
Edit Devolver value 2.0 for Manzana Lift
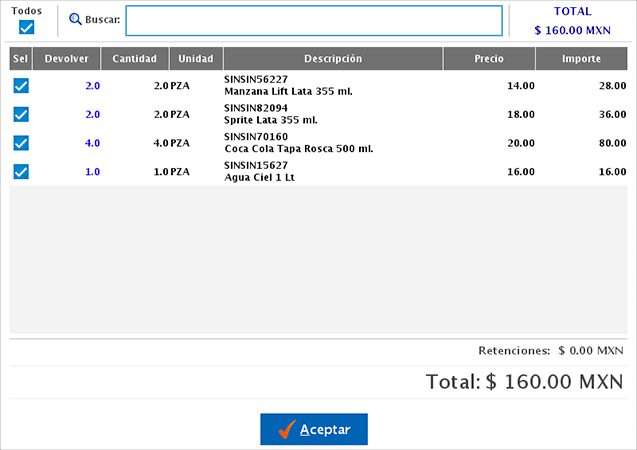93,86
